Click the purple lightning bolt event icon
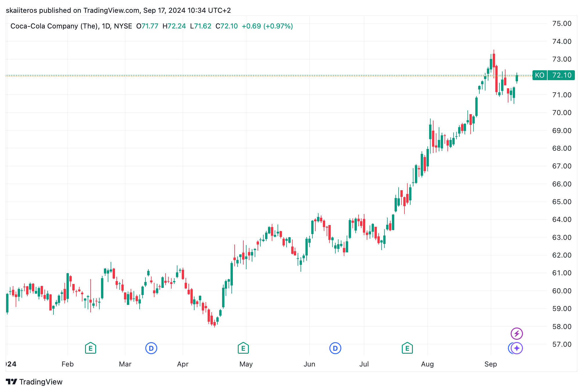This screenshot has height=392, width=583. point(517,334)
